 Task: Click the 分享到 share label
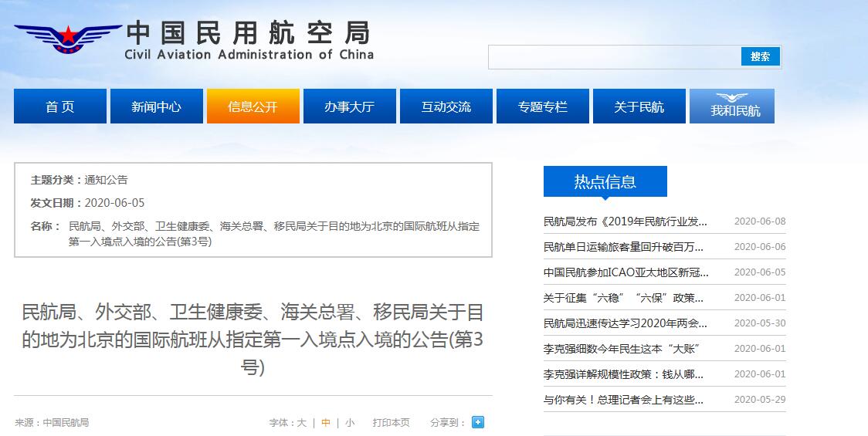[x=447, y=423]
